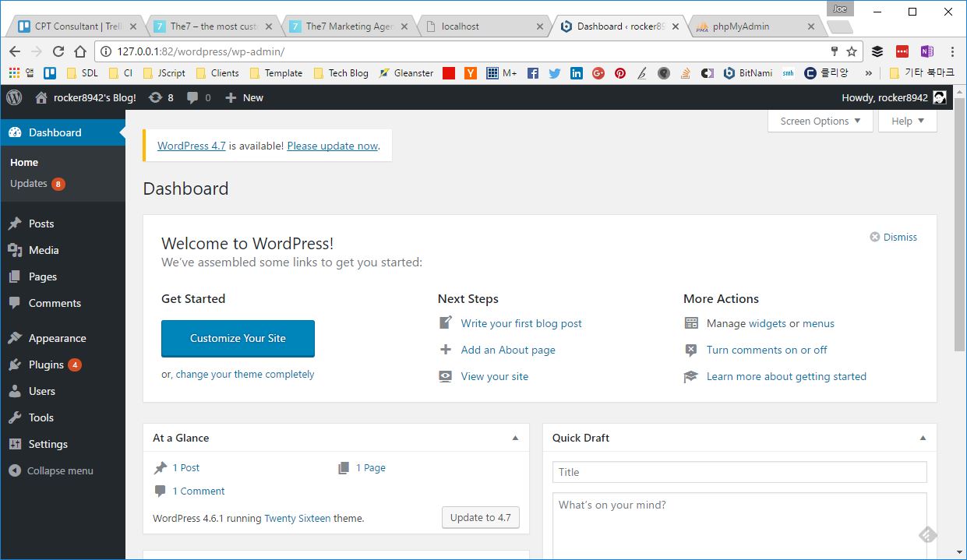
Task: Click the browser Home icon
Action: pyautogui.click(x=79, y=51)
